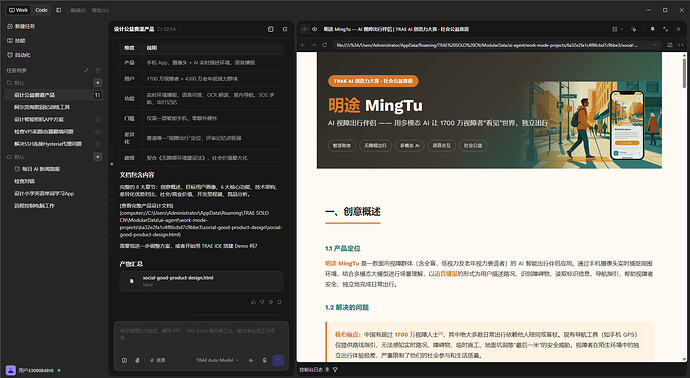Click the first icon in chat input toolbar
The height and width of the screenshot is (378, 690).
coord(124,360)
